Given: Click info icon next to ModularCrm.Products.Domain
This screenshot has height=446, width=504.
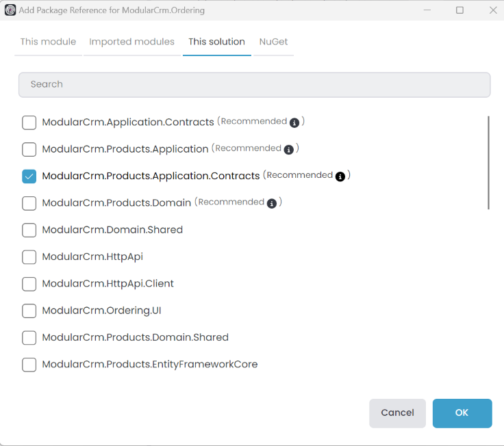Looking at the screenshot, I should (x=272, y=203).
